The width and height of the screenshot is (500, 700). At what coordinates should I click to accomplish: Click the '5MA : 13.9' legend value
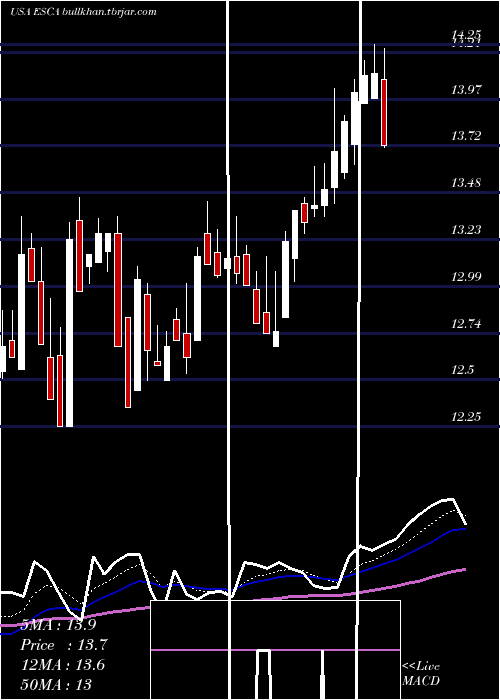[x=58, y=625]
